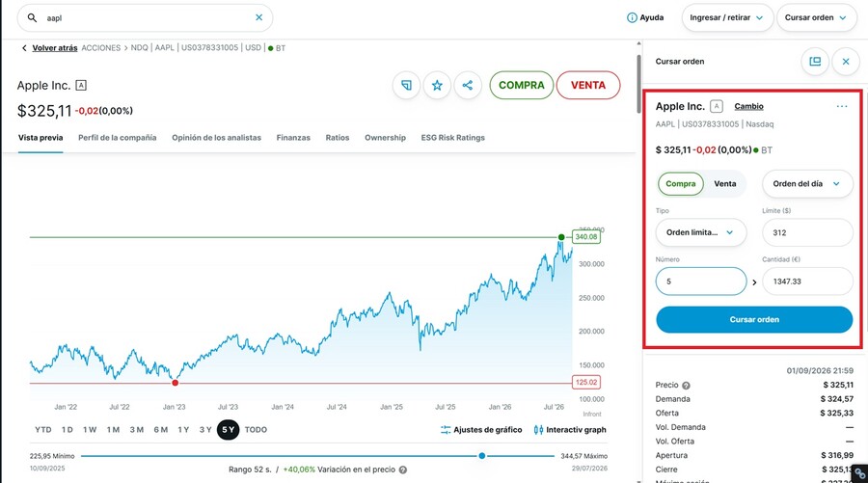Click help icon next to Precio

[686, 386]
